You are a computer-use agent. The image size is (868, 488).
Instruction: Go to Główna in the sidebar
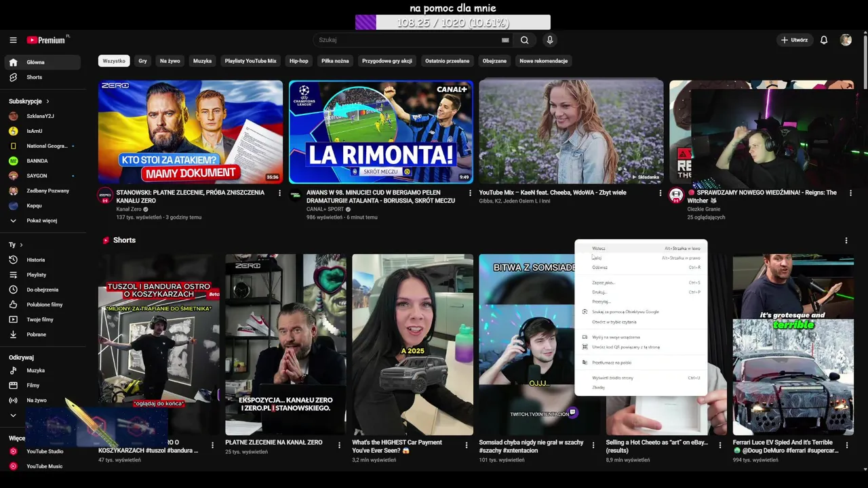[x=42, y=62]
